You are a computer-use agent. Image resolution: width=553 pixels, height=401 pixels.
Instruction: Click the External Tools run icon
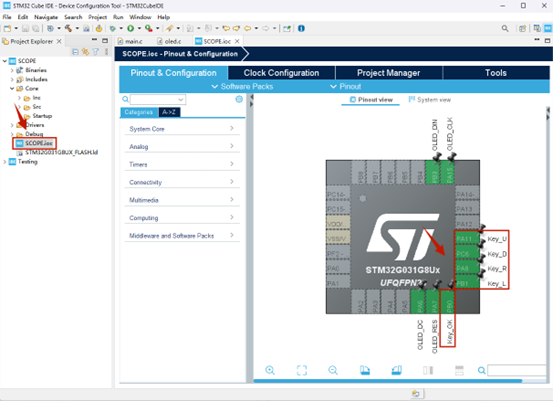[149, 28]
